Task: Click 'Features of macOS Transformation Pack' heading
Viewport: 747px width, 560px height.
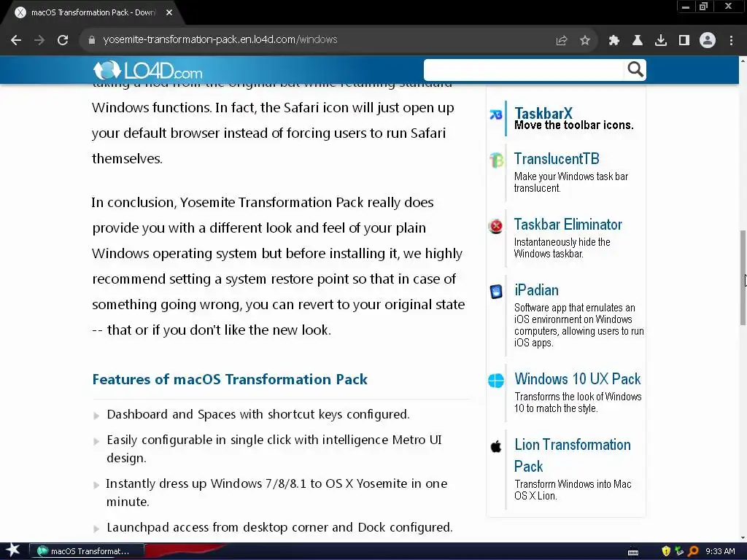Action: [x=230, y=379]
